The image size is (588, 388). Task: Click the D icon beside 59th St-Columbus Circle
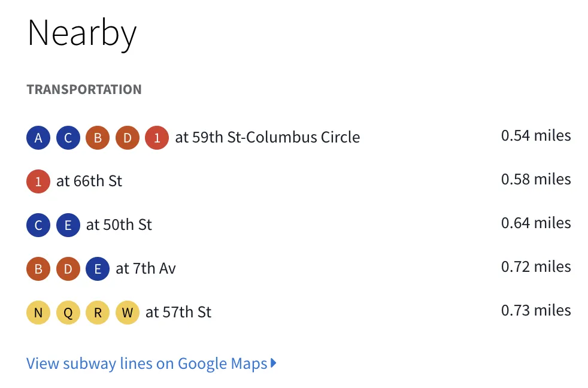point(127,138)
